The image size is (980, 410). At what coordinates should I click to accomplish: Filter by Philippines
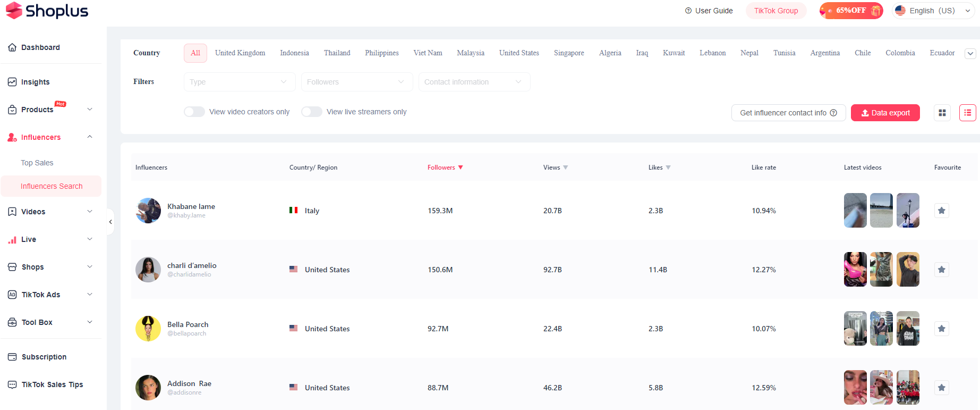tap(382, 53)
